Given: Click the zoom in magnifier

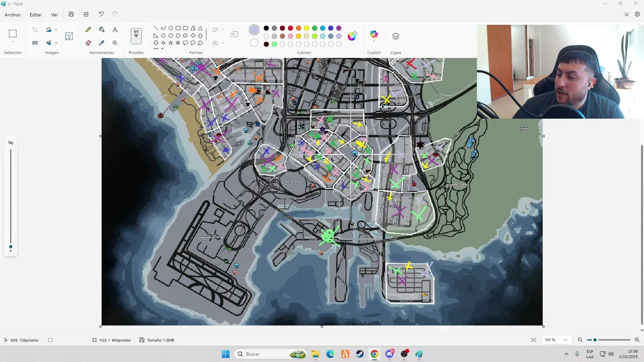Looking at the screenshot, I should click(637, 340).
